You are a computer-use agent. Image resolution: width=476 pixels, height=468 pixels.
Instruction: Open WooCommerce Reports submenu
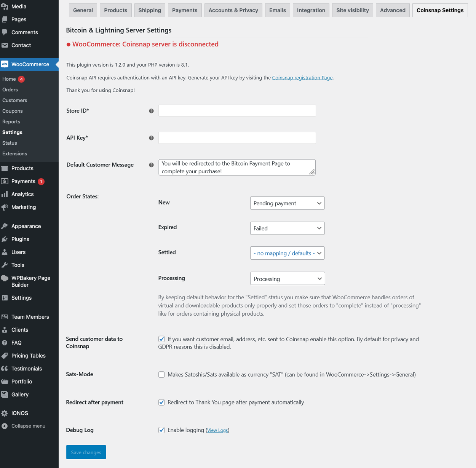click(11, 122)
